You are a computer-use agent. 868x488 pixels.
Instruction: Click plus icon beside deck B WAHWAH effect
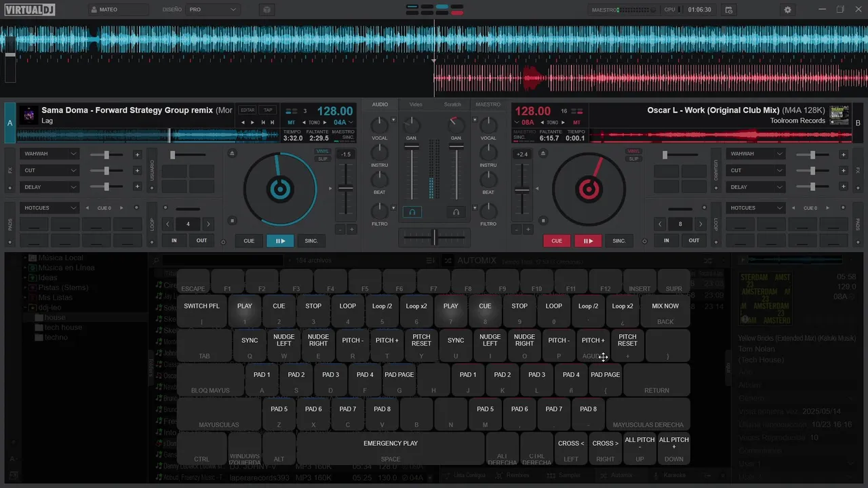tap(844, 155)
